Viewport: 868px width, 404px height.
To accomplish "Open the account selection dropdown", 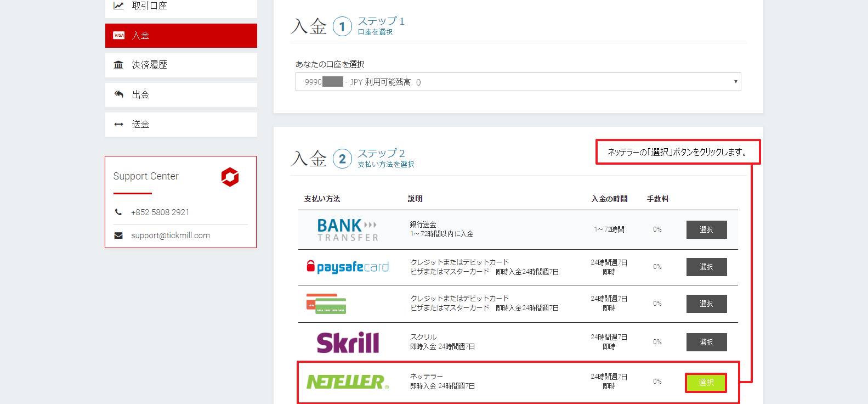I will coord(518,82).
